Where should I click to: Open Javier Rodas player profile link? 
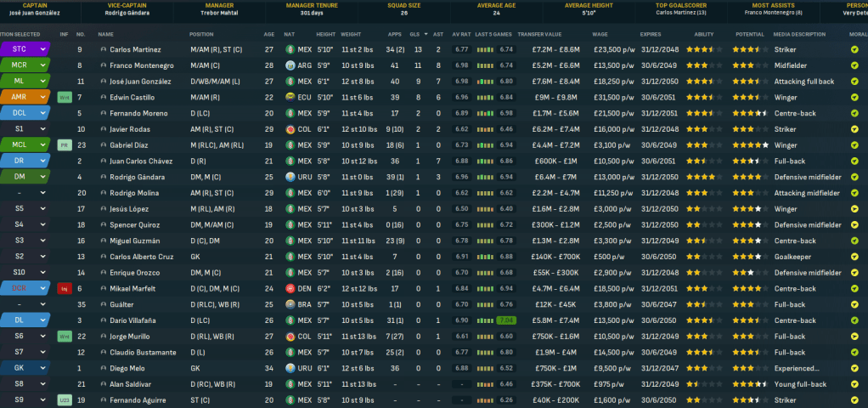click(130, 129)
